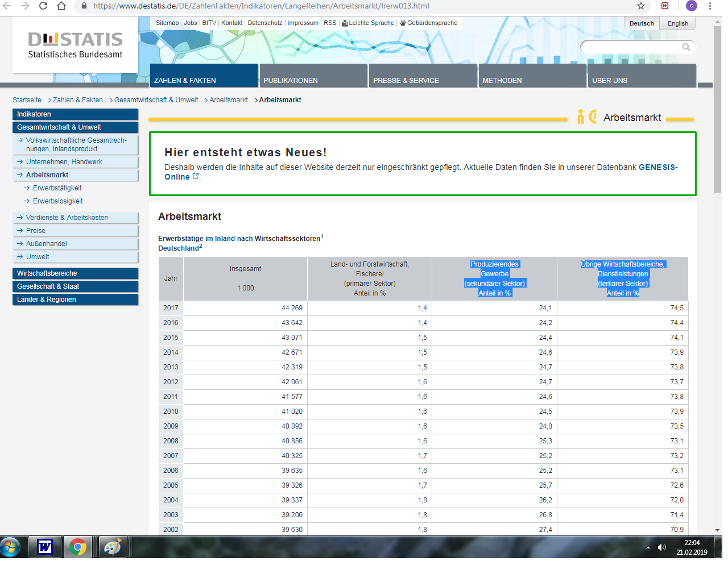The width and height of the screenshot is (728, 582).
Task: Expand Wirtschaftsbereiche sidebar section
Action: (47, 273)
